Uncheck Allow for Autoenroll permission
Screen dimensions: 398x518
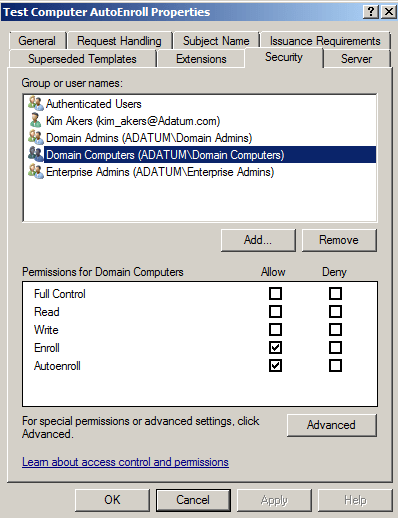[x=275, y=366]
